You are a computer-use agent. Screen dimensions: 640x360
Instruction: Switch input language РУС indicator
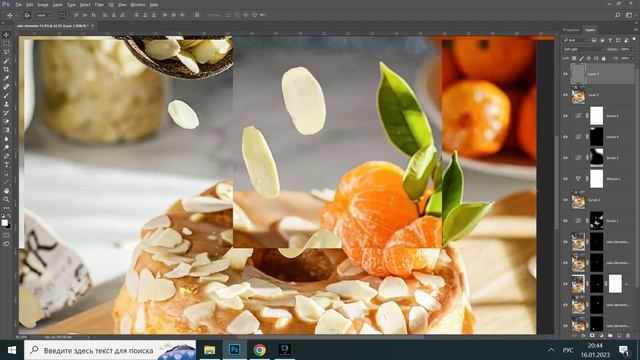(x=568, y=350)
